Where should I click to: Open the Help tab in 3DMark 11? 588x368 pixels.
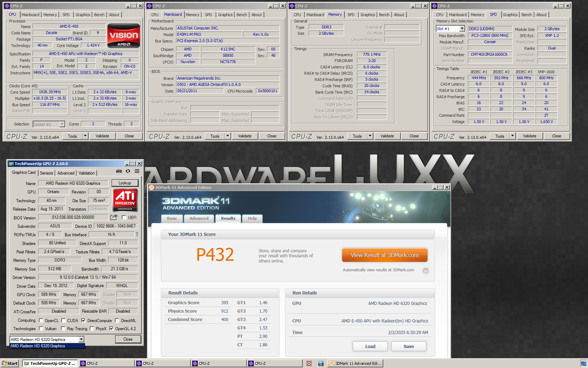pyautogui.click(x=252, y=218)
